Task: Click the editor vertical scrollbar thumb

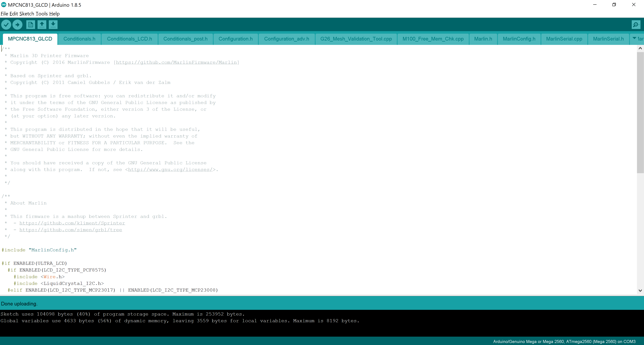Action: click(x=640, y=112)
